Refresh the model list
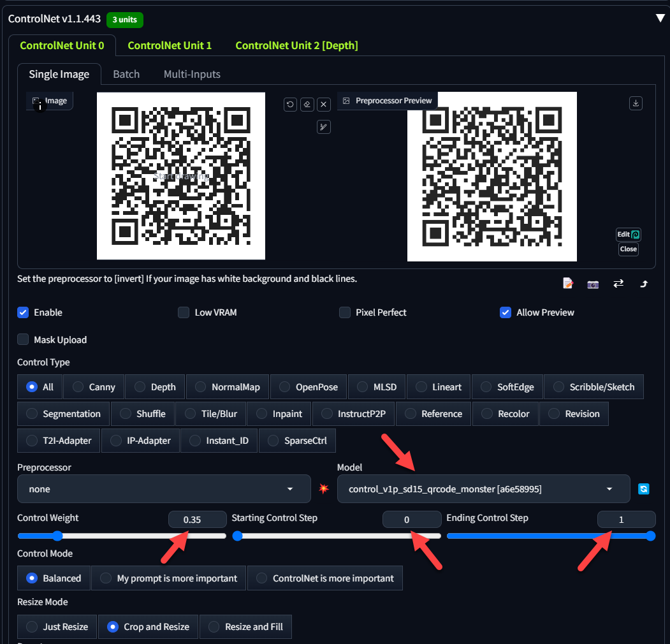Image resolution: width=670 pixels, height=644 pixels. [644, 488]
